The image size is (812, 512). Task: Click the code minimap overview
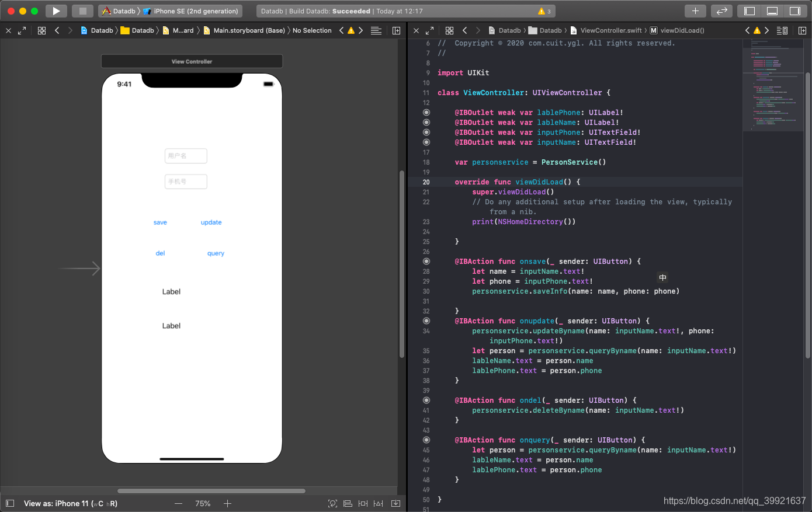pyautogui.click(x=773, y=85)
